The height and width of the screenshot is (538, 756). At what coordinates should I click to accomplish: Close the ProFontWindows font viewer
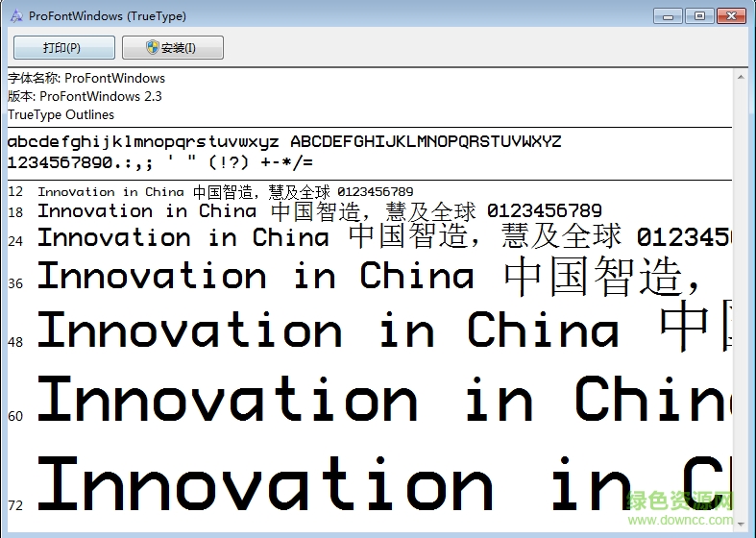[x=731, y=16]
